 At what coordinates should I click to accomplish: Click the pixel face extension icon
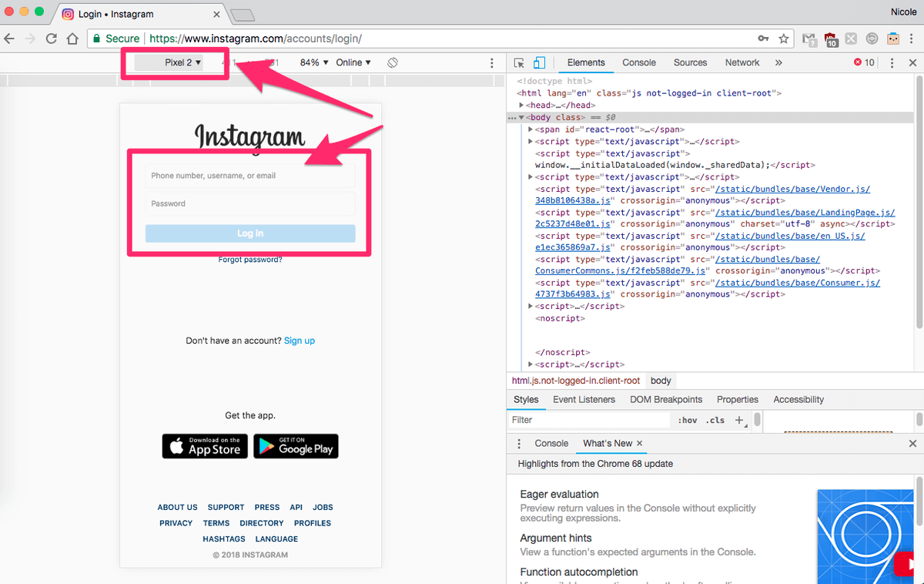click(893, 38)
